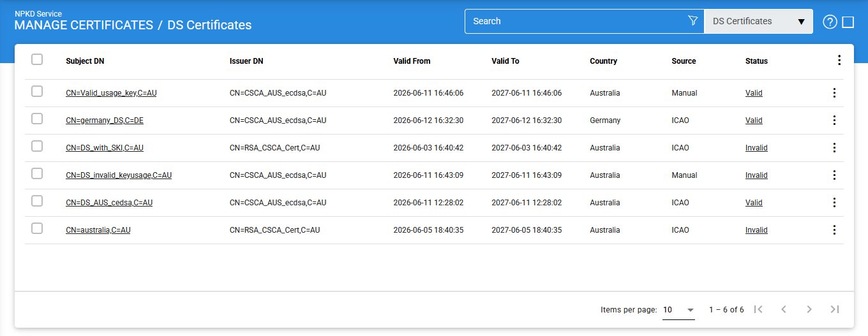This screenshot has height=336, width=868.
Task: Open the search filter funnel icon
Action: (x=693, y=21)
